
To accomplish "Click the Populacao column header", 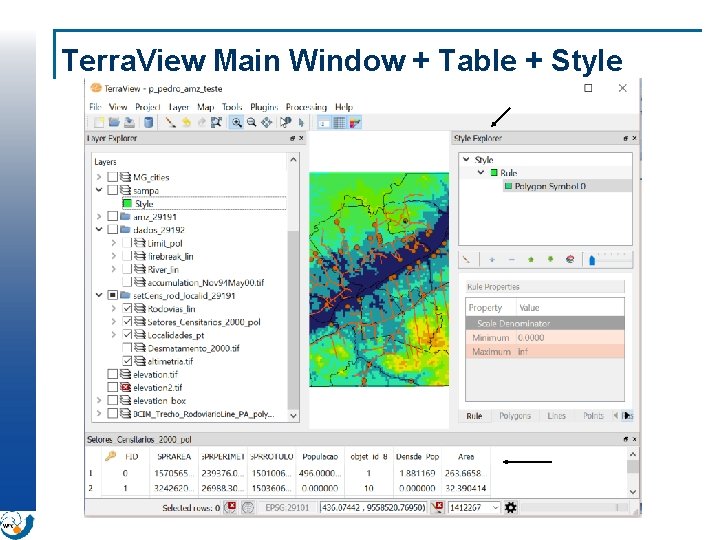I will pos(320,457).
